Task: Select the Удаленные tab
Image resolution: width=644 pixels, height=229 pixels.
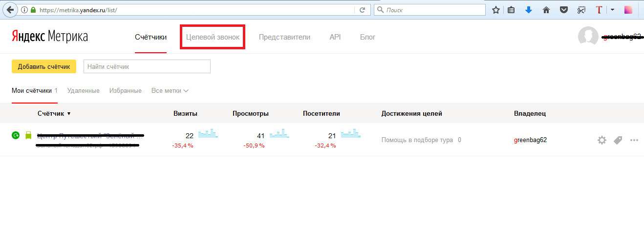Action: click(x=84, y=91)
